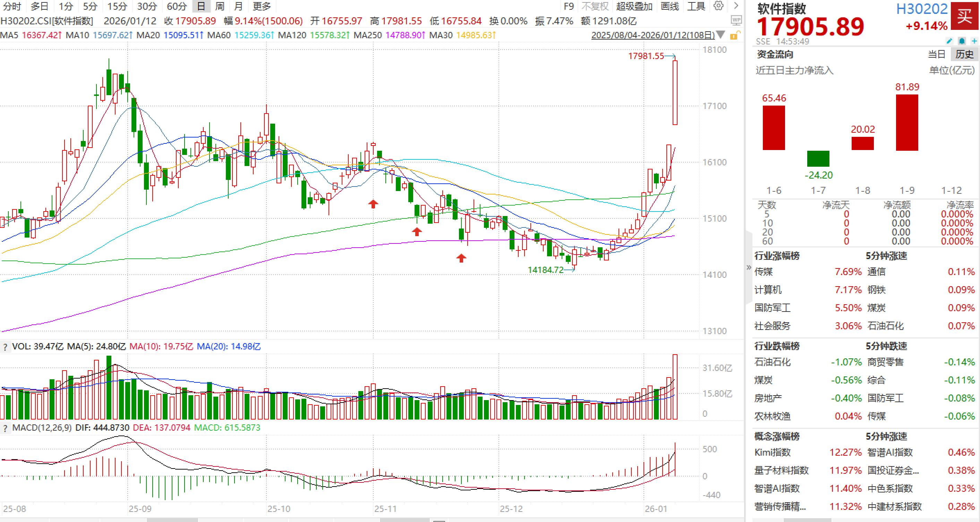Click the VOL indicator question mark icon
This screenshot has height=522, width=980.
click(x=5, y=347)
